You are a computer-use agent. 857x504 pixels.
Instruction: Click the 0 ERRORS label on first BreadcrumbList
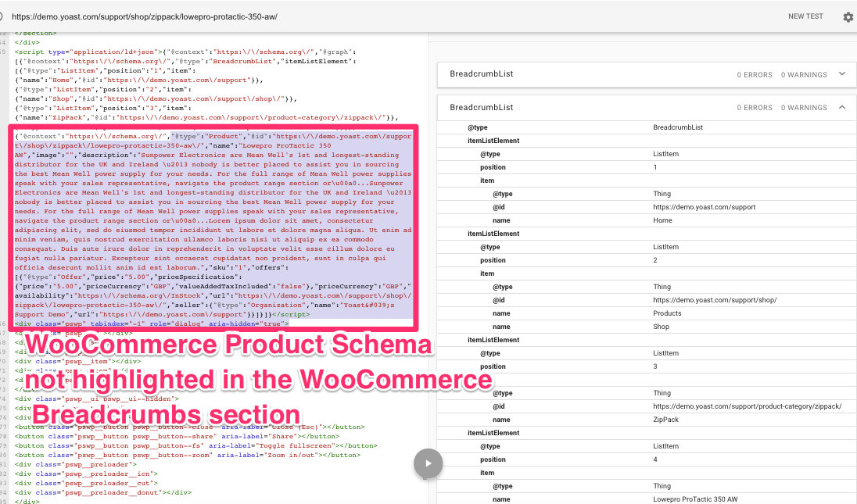[755, 74]
